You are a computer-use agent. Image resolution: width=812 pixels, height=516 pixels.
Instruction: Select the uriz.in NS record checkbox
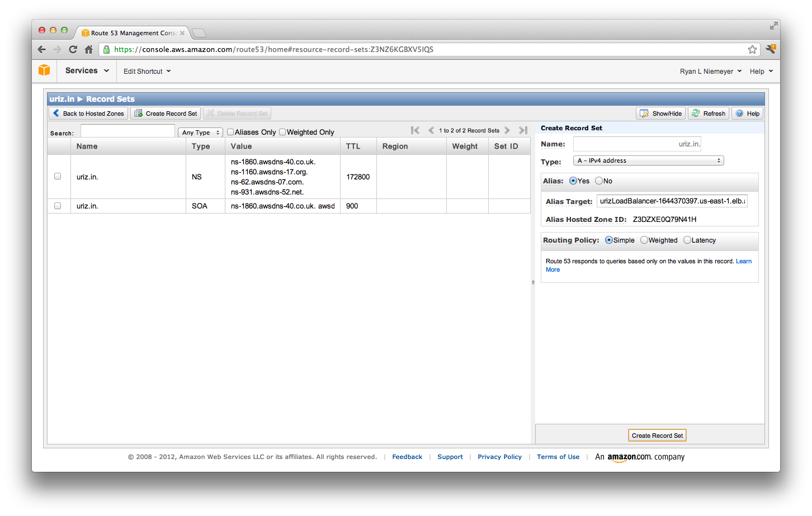(58, 176)
